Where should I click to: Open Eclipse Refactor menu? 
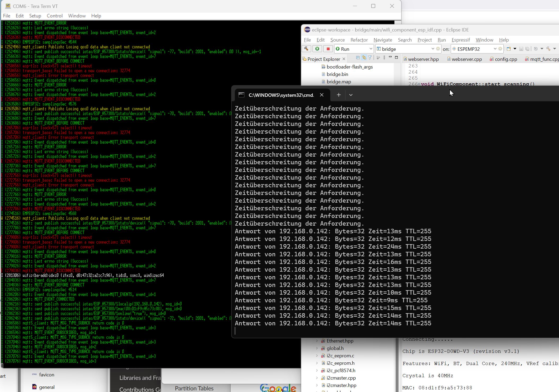point(359,40)
